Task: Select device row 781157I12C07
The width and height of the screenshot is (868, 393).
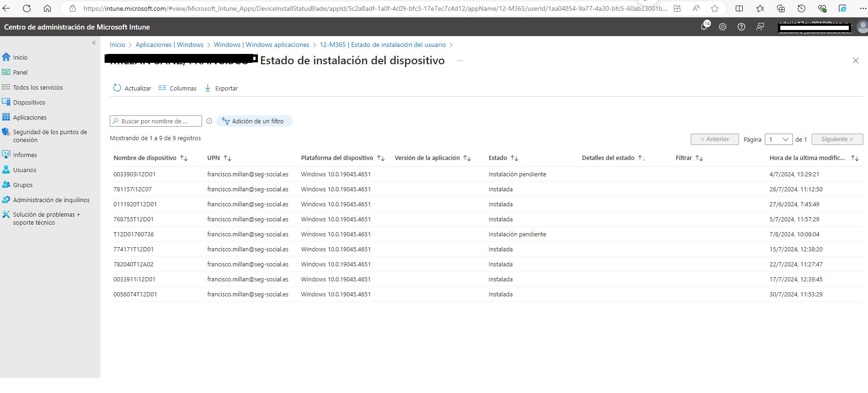Action: coord(486,189)
